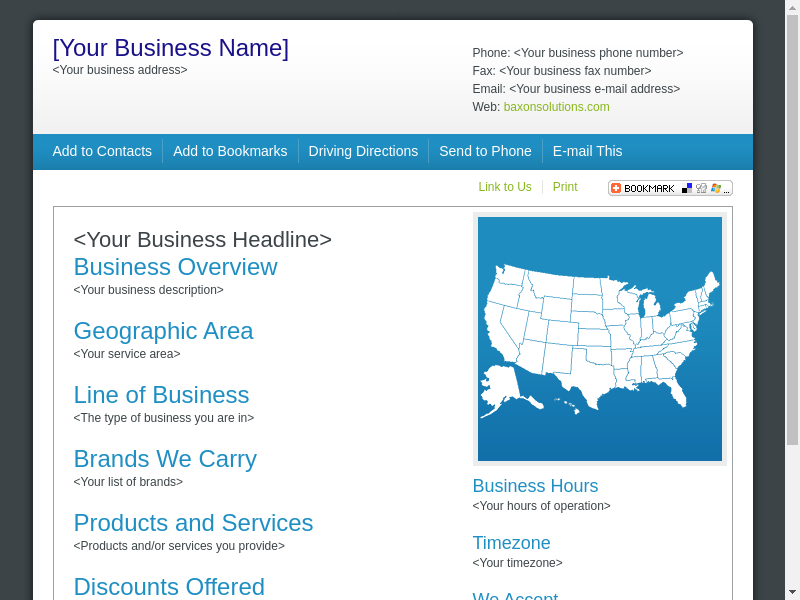This screenshot has height=600, width=800.
Task: Click the orange AddThis plus icon
Action: pyautogui.click(x=616, y=188)
